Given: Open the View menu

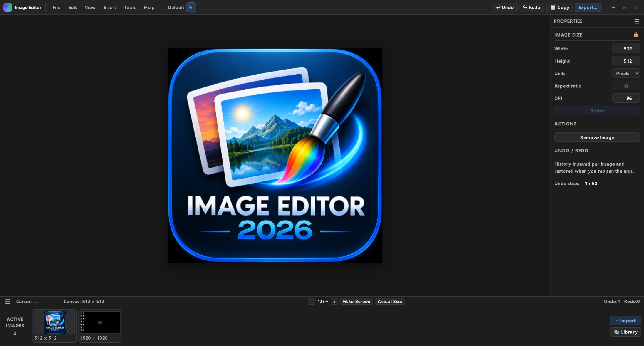Looking at the screenshot, I should coord(90,7).
